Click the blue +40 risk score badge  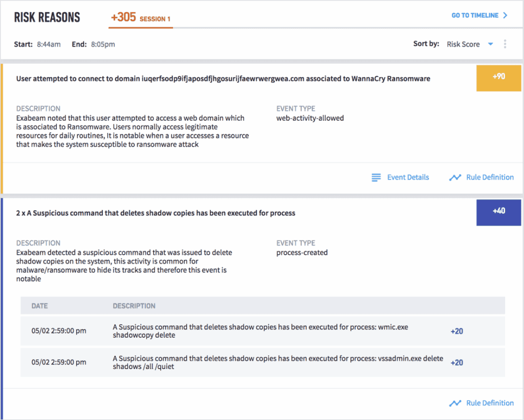click(498, 212)
